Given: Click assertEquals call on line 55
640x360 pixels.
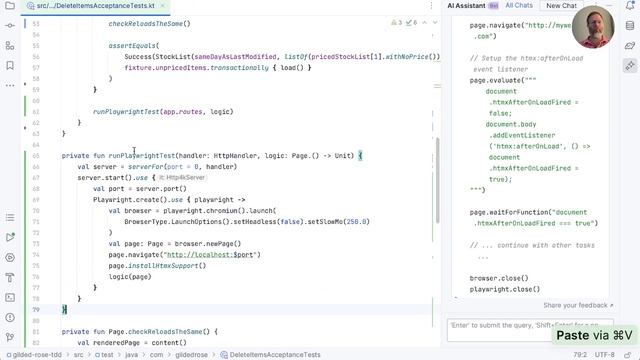Looking at the screenshot, I should point(132,46).
